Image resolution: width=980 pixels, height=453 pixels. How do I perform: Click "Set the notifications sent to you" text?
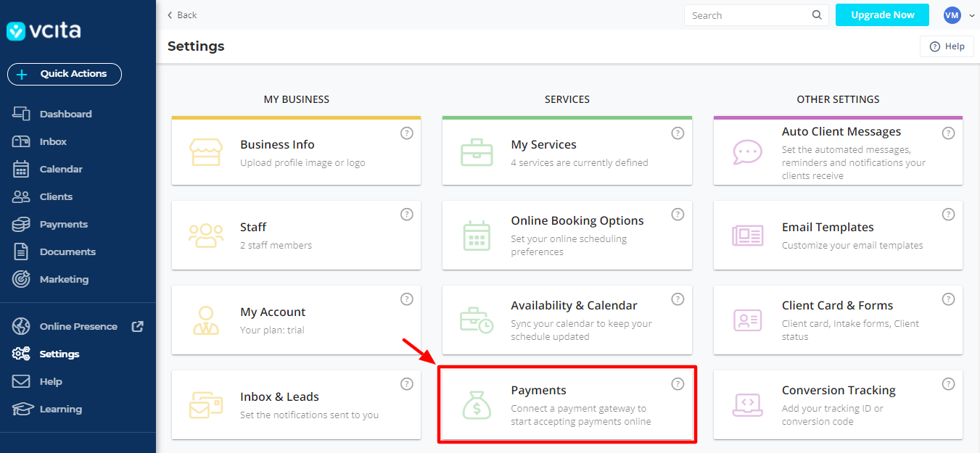[310, 415]
